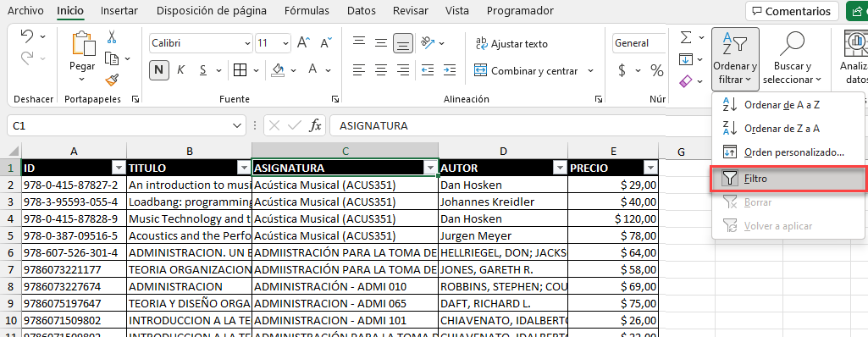Switch to the Insertar tab

(x=119, y=10)
